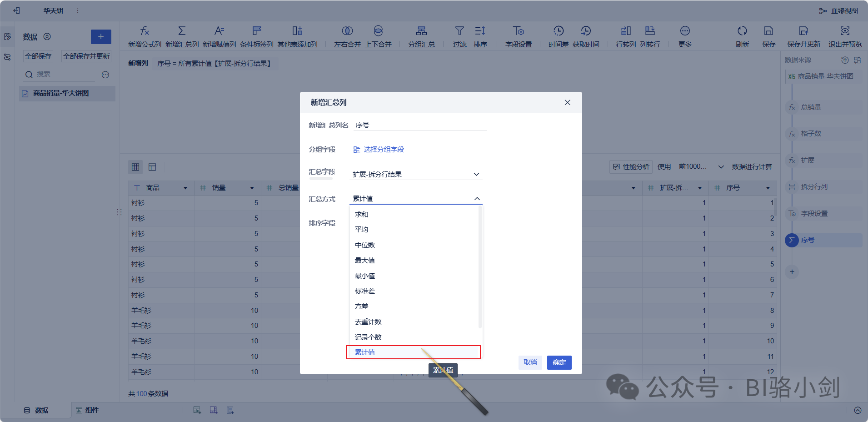Select the 列转行 tool
The image size is (868, 422).
pyautogui.click(x=650, y=36)
